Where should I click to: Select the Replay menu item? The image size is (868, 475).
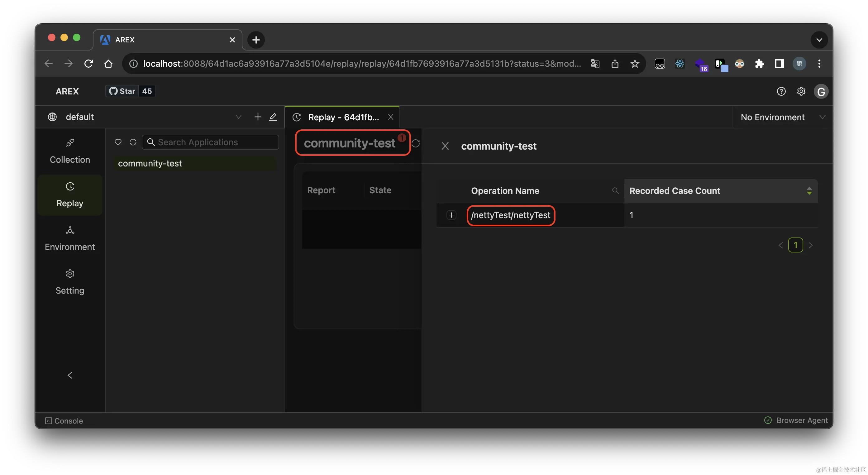[70, 195]
